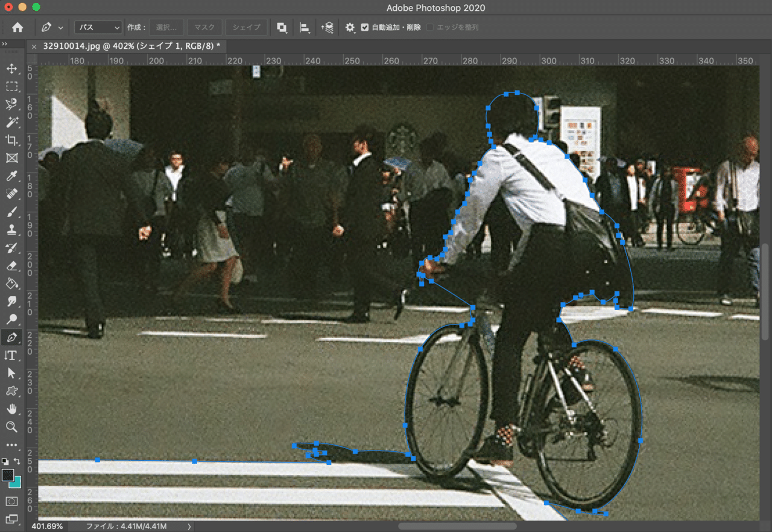Select the Dodge tool
The image size is (772, 532).
[11, 319]
